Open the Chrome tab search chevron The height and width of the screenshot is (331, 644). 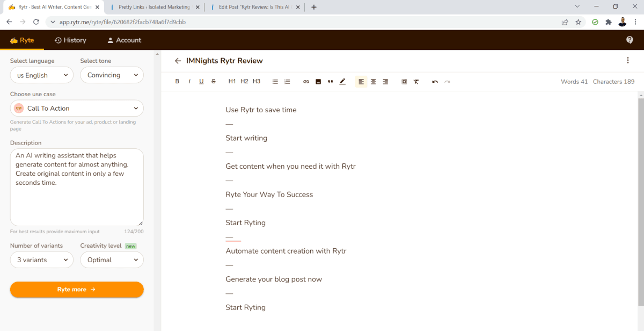tap(577, 6)
